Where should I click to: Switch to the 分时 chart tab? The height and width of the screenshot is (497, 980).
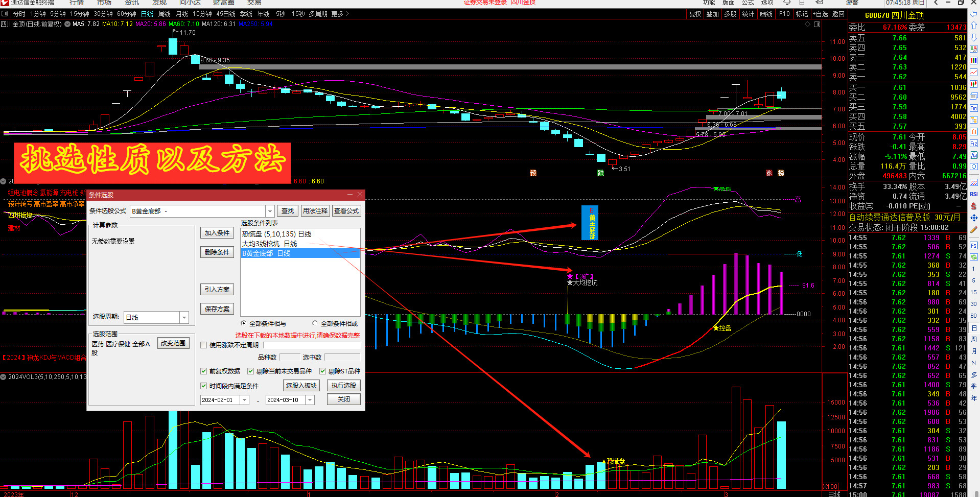pos(19,14)
